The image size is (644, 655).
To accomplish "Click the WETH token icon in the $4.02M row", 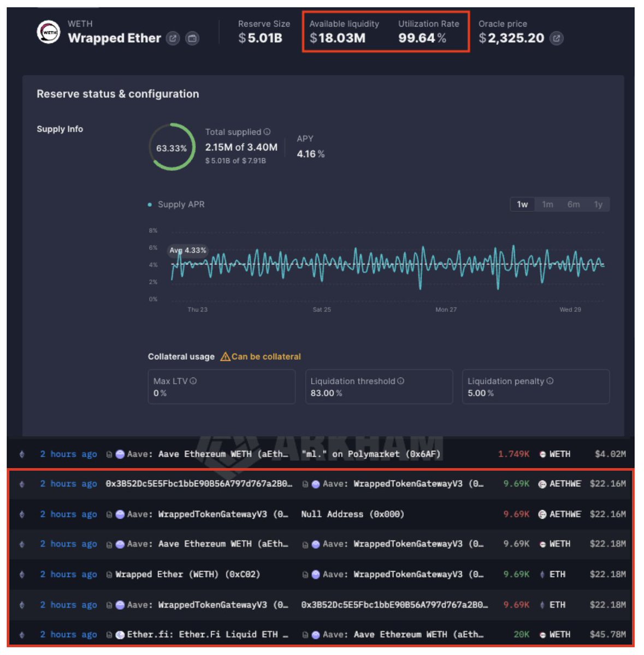I will 542,454.
